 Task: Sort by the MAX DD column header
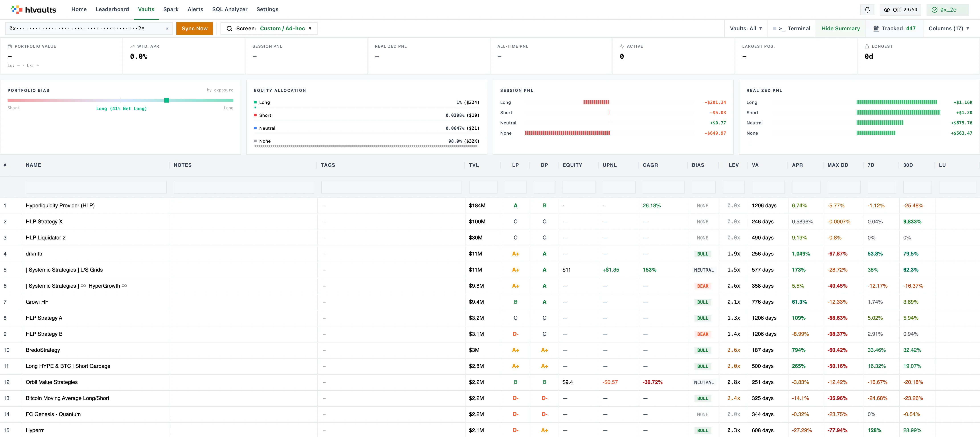coord(838,165)
